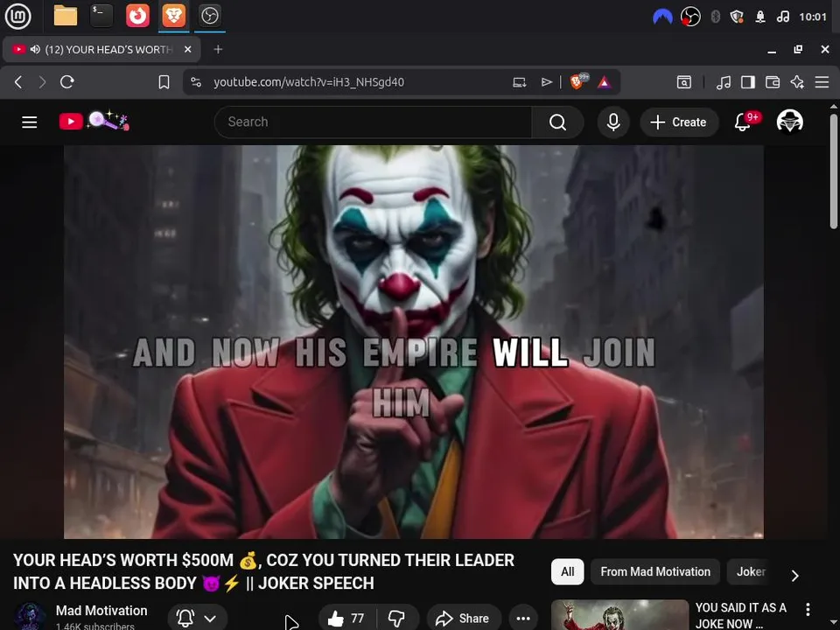Click the video player to pause
840x630 pixels.
click(414, 342)
